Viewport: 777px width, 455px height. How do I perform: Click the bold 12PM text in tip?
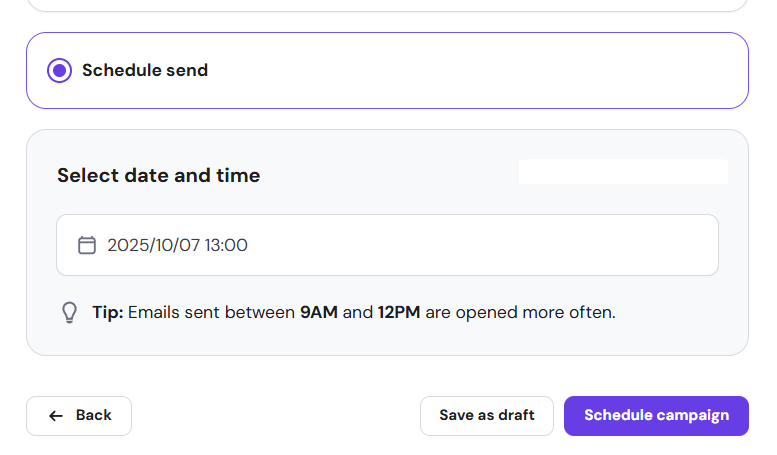pos(399,312)
